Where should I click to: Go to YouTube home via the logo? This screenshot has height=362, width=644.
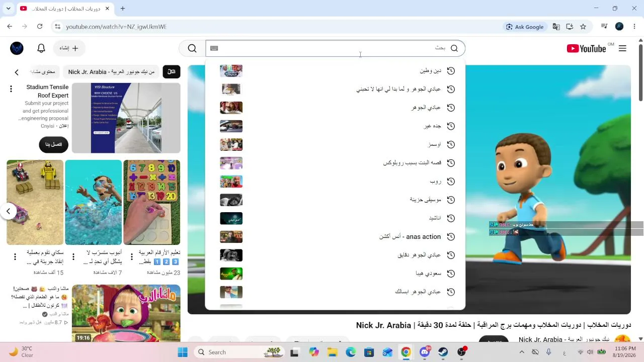click(x=586, y=48)
